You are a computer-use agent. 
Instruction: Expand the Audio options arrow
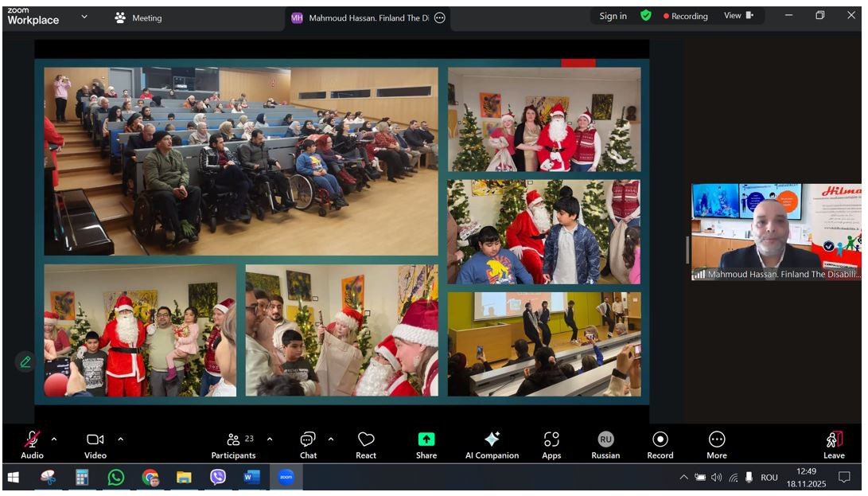pyautogui.click(x=54, y=439)
